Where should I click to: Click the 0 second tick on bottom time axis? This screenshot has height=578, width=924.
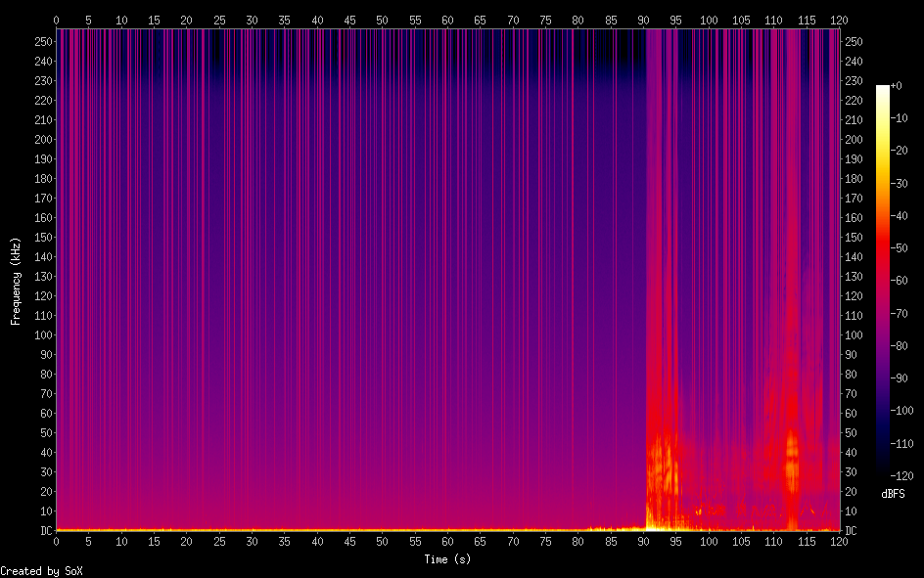click(x=56, y=541)
